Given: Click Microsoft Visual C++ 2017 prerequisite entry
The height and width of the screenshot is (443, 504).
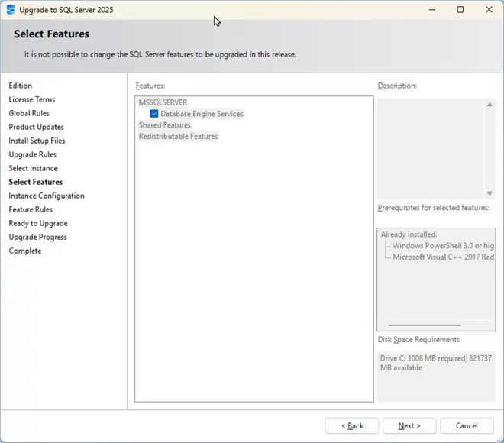Looking at the screenshot, I should click(x=443, y=257).
